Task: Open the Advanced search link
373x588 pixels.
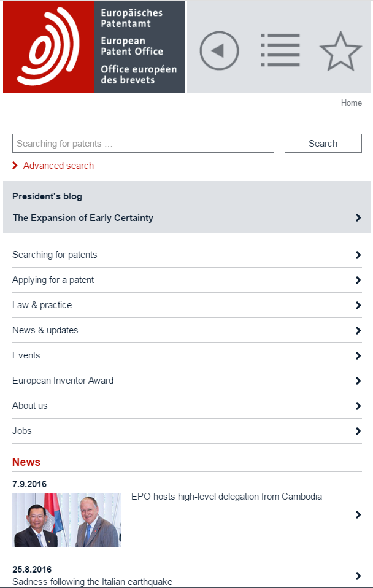Action: pyautogui.click(x=58, y=166)
